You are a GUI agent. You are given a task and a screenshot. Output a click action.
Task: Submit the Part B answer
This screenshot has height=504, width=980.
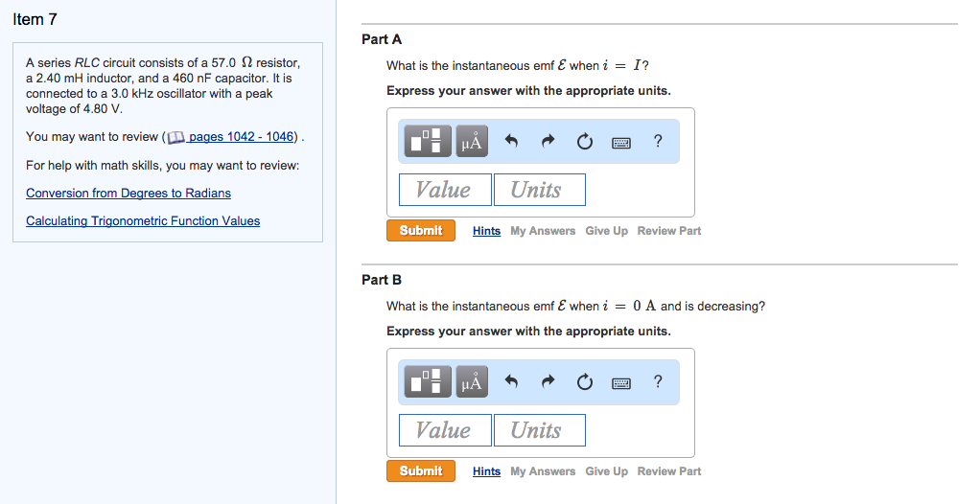pos(421,471)
